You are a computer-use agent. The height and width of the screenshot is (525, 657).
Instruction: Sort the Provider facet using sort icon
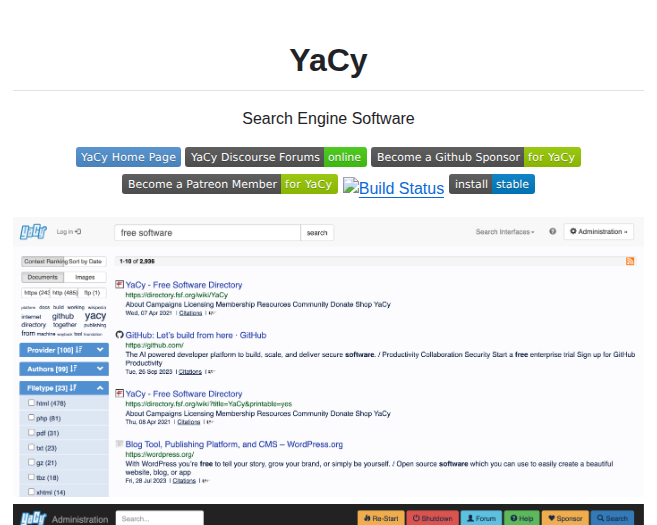(x=79, y=349)
